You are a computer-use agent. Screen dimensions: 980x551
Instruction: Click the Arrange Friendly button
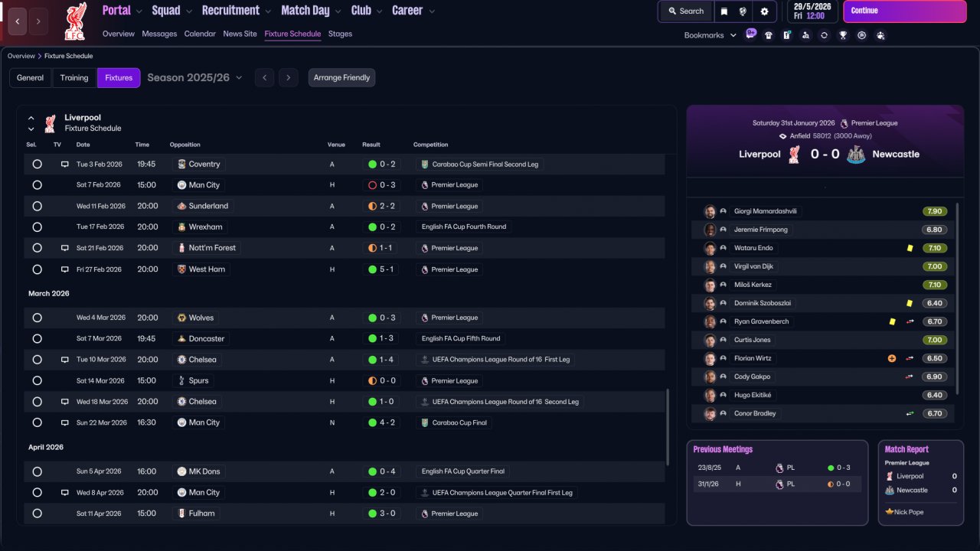tap(341, 77)
